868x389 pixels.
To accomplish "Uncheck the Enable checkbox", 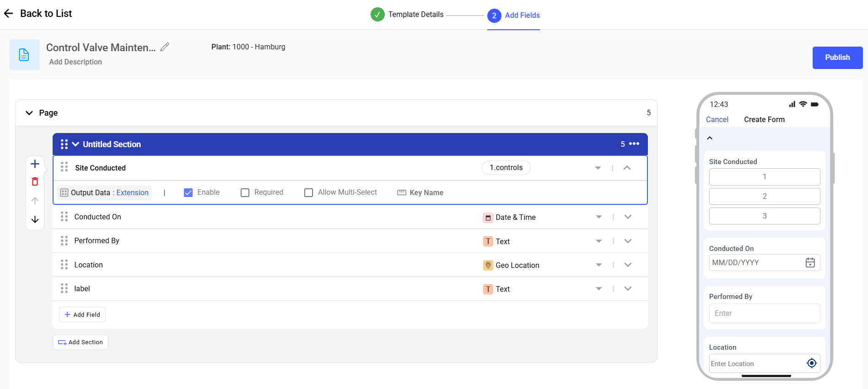I will [x=188, y=192].
